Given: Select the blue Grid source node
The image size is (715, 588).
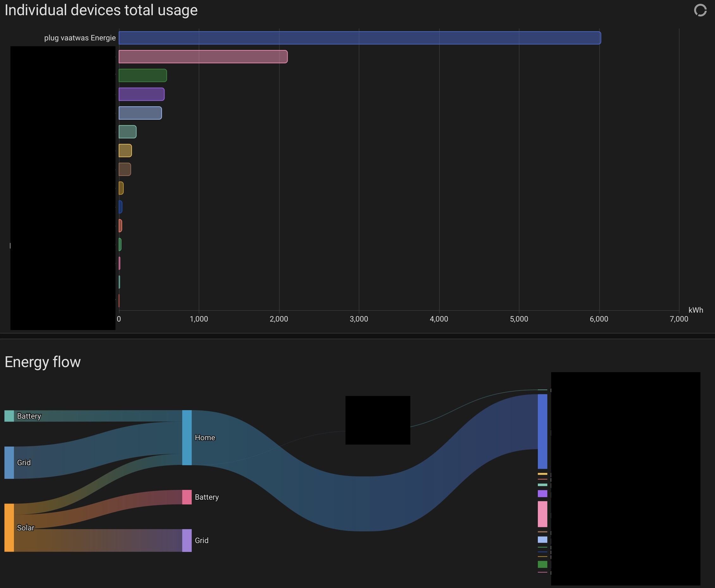Looking at the screenshot, I should pyautogui.click(x=9, y=462).
